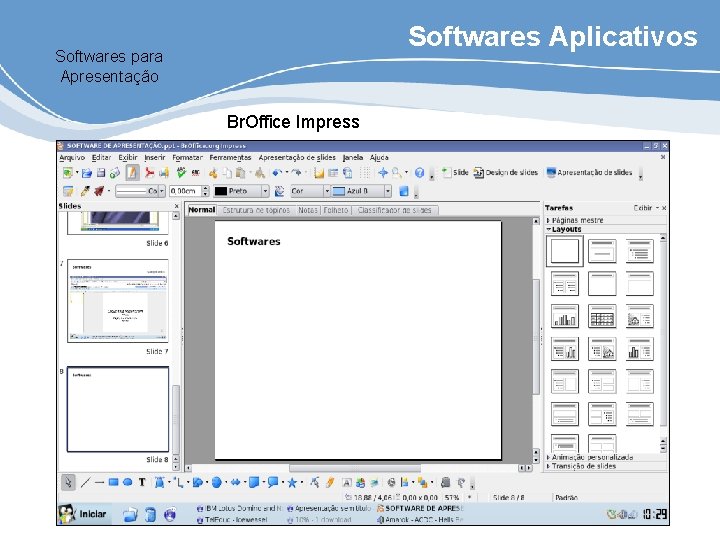Open the Preto line color dropdown
Viewport: 720px width, 540px height.
(x=241, y=191)
